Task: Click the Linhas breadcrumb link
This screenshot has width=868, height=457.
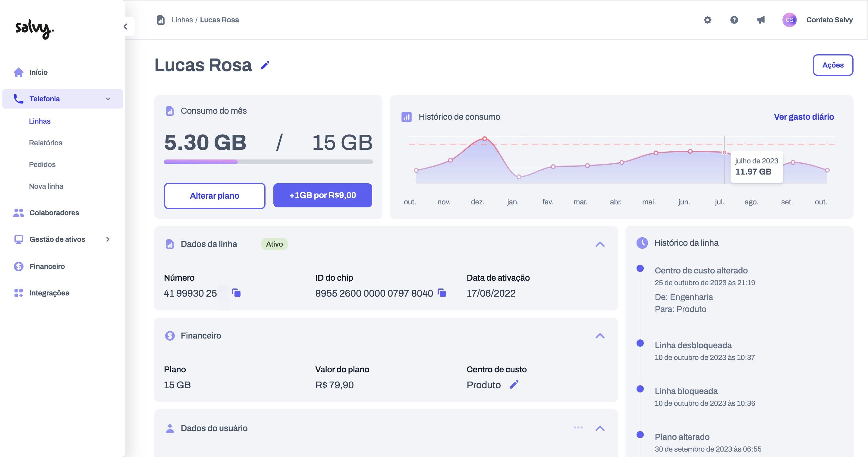Action: tap(182, 20)
